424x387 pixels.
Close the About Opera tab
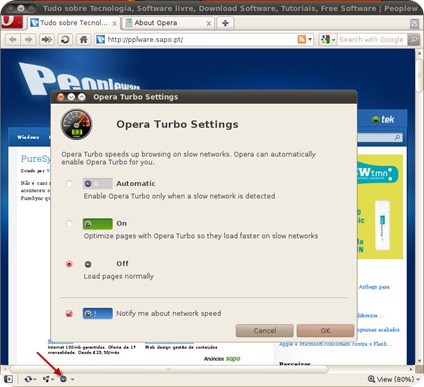(x=209, y=23)
